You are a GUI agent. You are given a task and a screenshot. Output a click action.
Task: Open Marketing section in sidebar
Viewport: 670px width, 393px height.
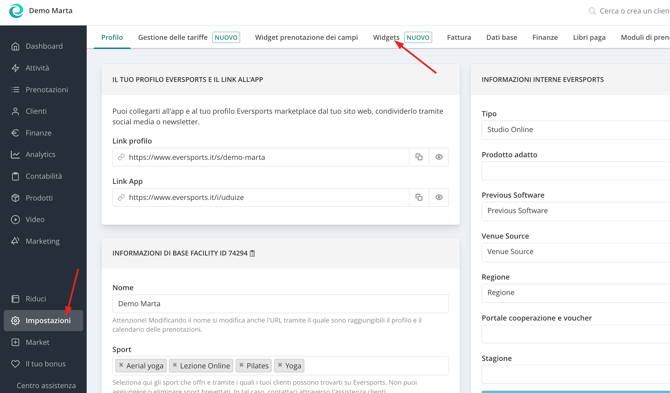click(x=44, y=241)
